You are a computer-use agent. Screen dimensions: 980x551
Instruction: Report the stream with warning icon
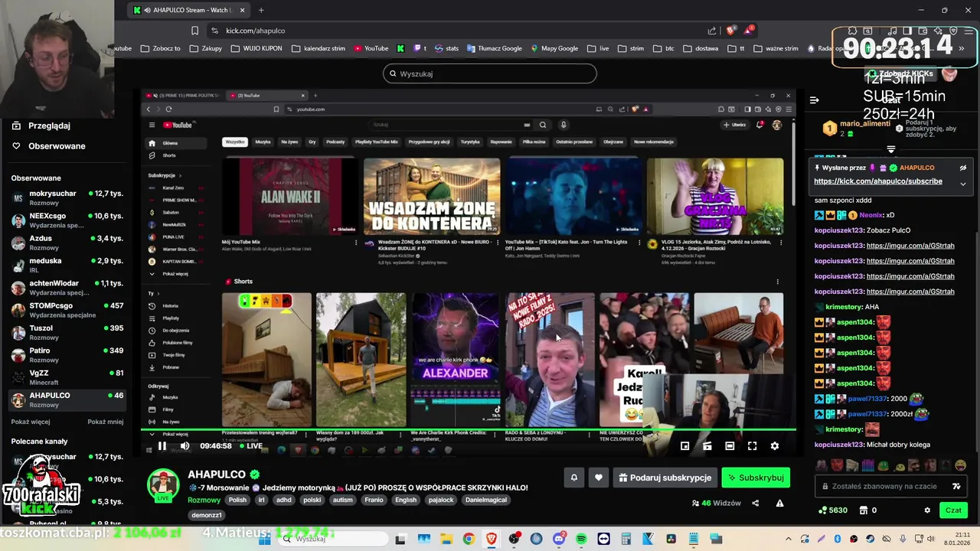tap(779, 503)
